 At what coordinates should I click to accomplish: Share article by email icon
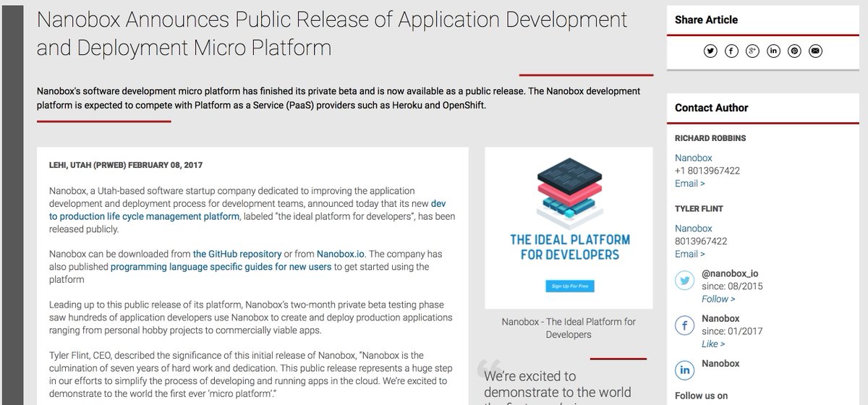816,51
